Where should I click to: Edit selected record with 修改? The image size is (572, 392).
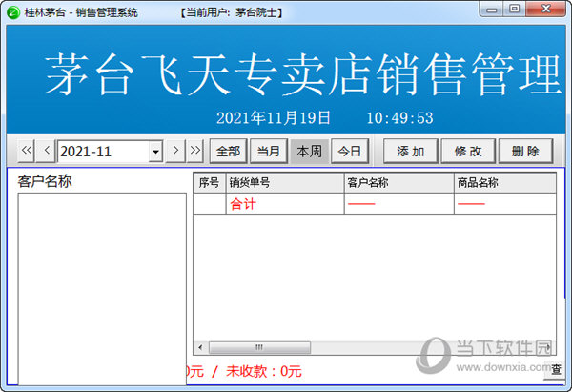click(468, 151)
